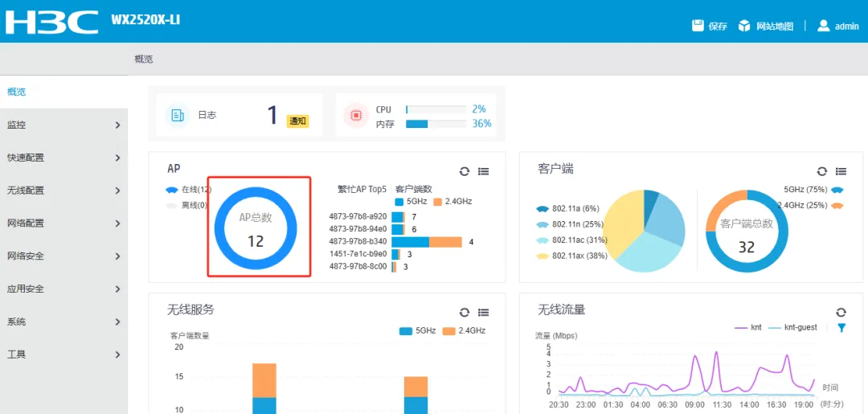The image size is (868, 414).
Task: Open the AP panel list view
Action: pyautogui.click(x=483, y=171)
